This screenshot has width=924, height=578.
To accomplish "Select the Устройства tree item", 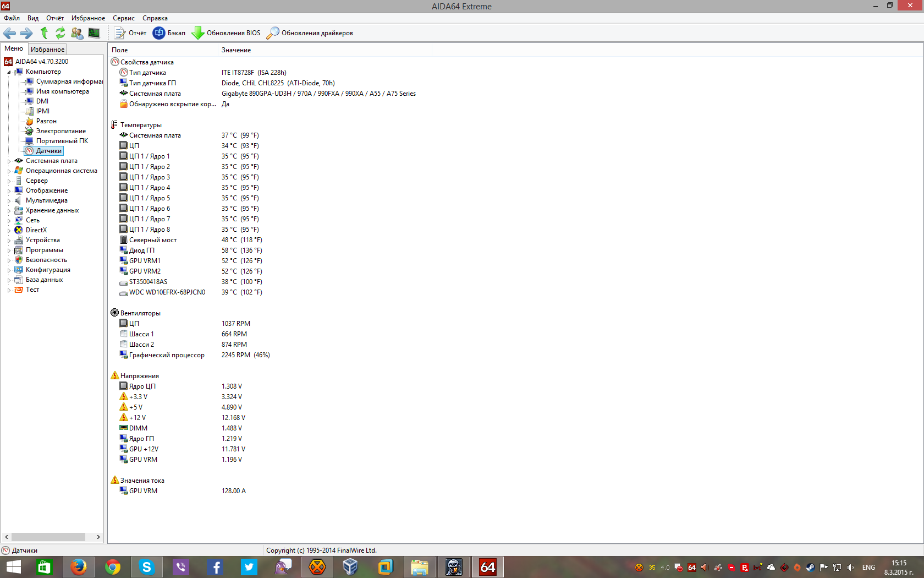I will 43,240.
